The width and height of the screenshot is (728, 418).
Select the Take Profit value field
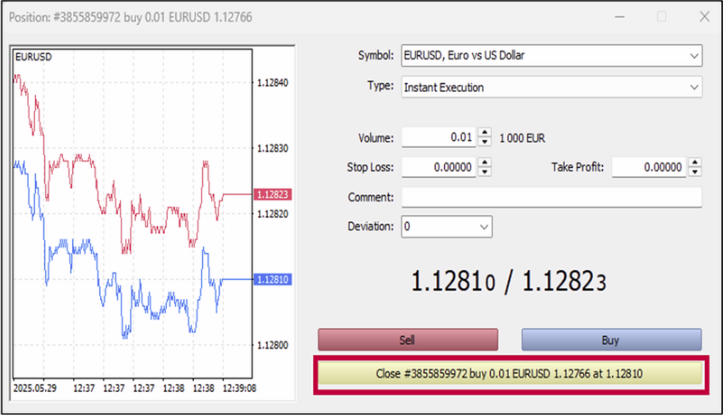pyautogui.click(x=648, y=168)
